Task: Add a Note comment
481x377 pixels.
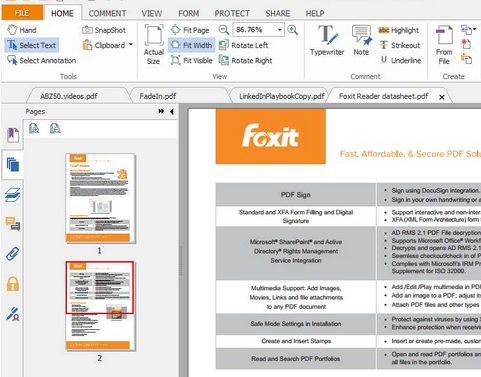Action: tap(361, 40)
